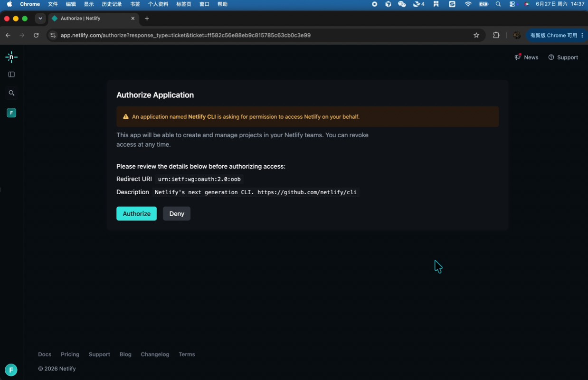
Task: Click the CLI description code text
Action: (256, 192)
